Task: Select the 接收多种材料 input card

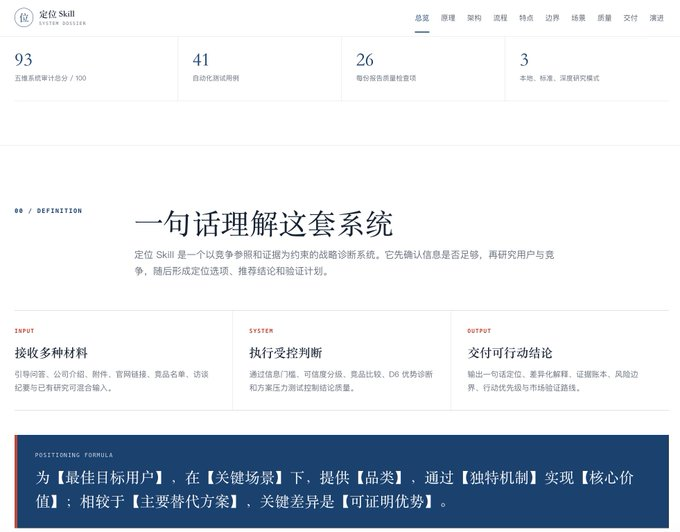Action: click(x=123, y=360)
